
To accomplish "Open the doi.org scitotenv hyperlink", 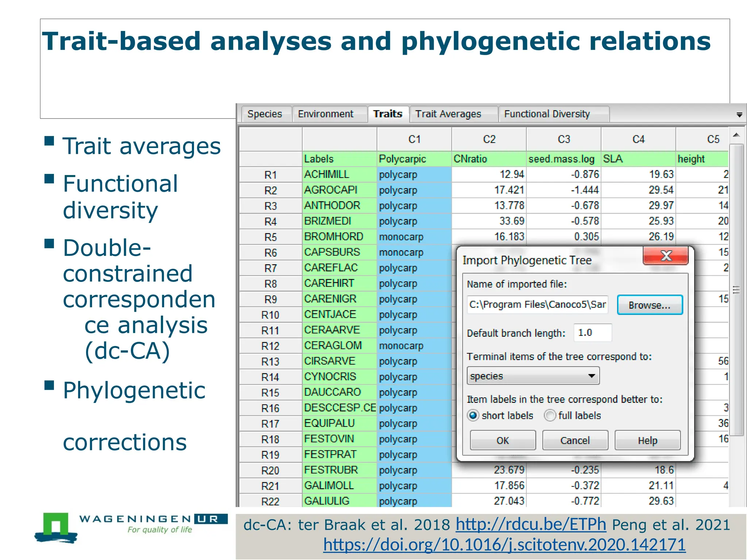I will (x=504, y=545).
